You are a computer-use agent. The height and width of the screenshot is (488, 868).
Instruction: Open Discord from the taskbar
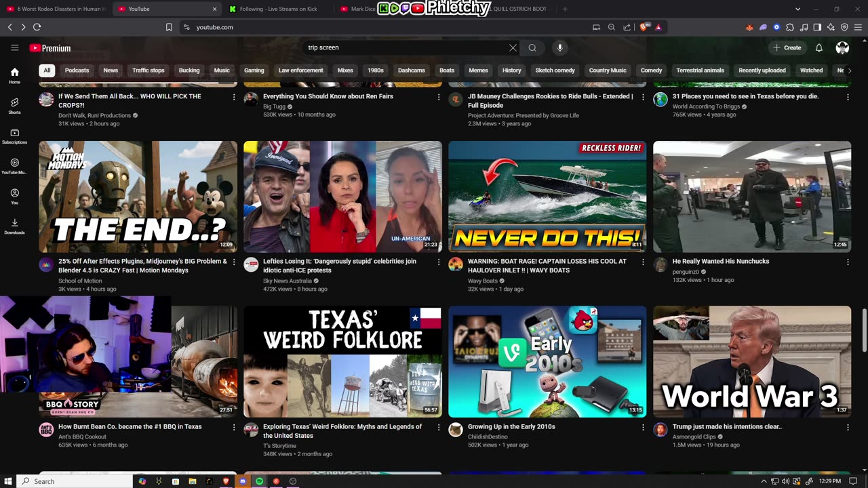click(x=243, y=481)
